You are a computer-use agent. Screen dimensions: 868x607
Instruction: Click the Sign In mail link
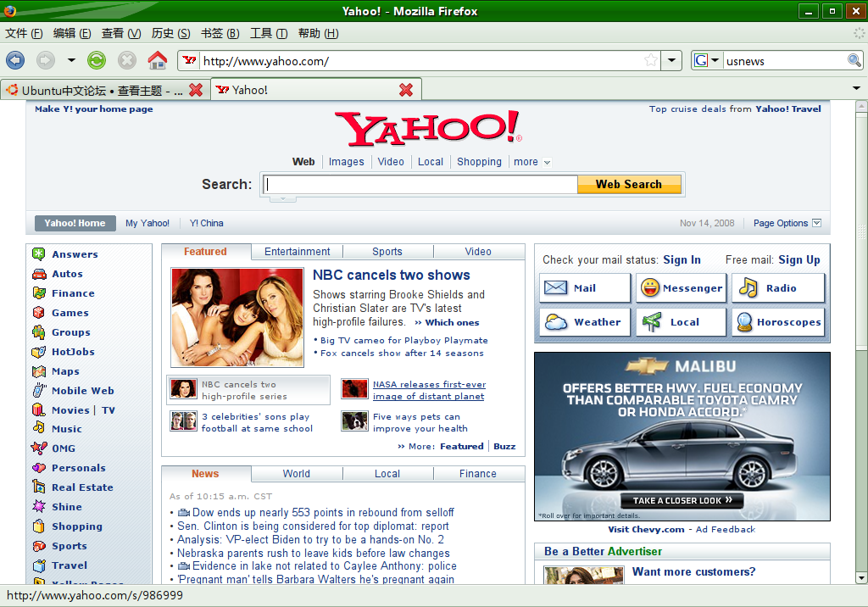pos(682,259)
